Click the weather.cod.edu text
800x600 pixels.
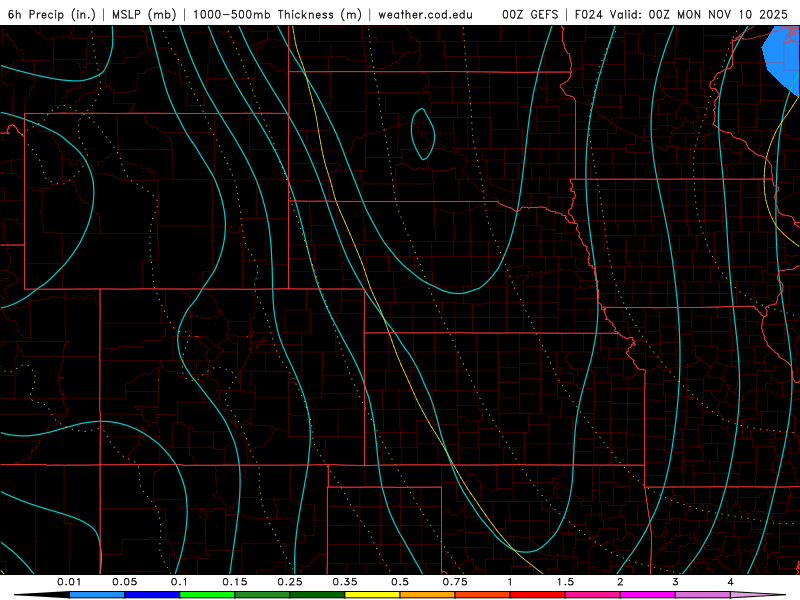point(425,14)
